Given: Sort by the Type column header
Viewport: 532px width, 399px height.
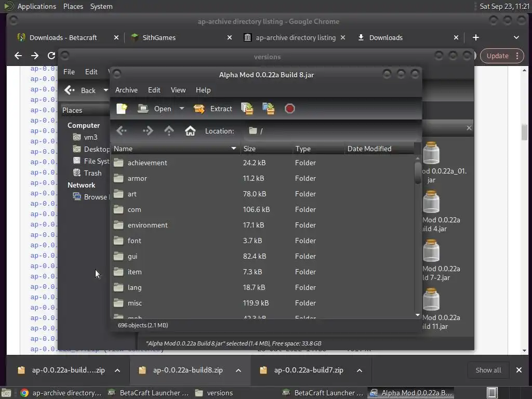Looking at the screenshot, I should point(318,149).
